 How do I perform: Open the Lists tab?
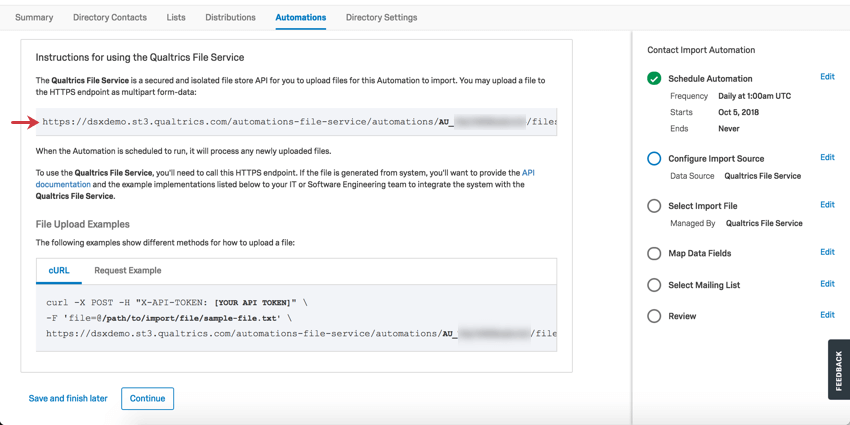point(176,17)
